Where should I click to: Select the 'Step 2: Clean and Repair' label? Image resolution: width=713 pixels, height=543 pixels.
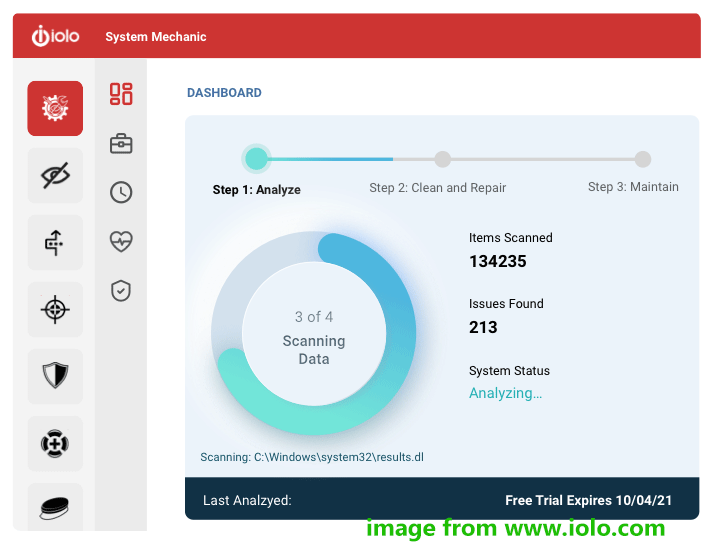point(437,188)
